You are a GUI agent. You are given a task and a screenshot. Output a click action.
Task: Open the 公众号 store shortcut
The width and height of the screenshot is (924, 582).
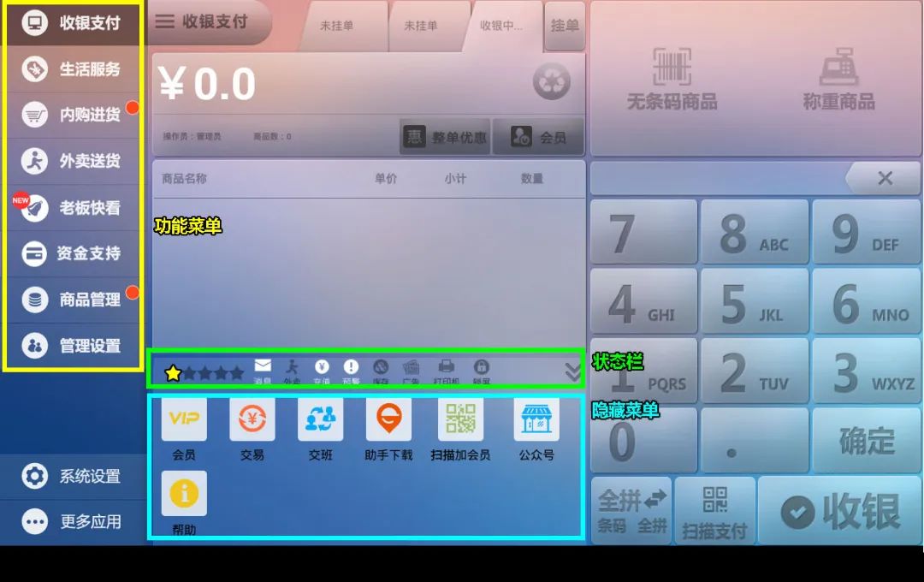click(x=536, y=430)
